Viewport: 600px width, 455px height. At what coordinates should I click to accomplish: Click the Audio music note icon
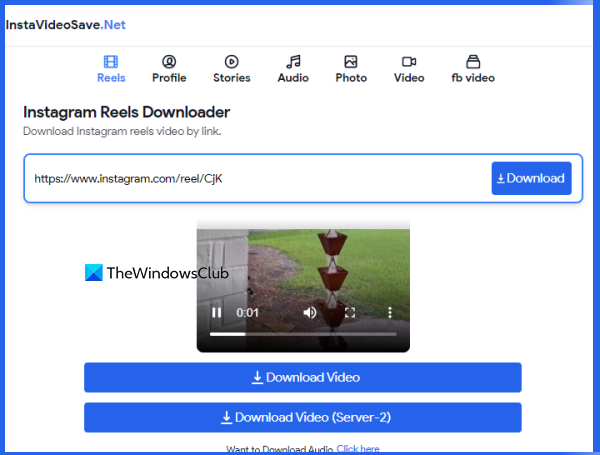tap(293, 61)
